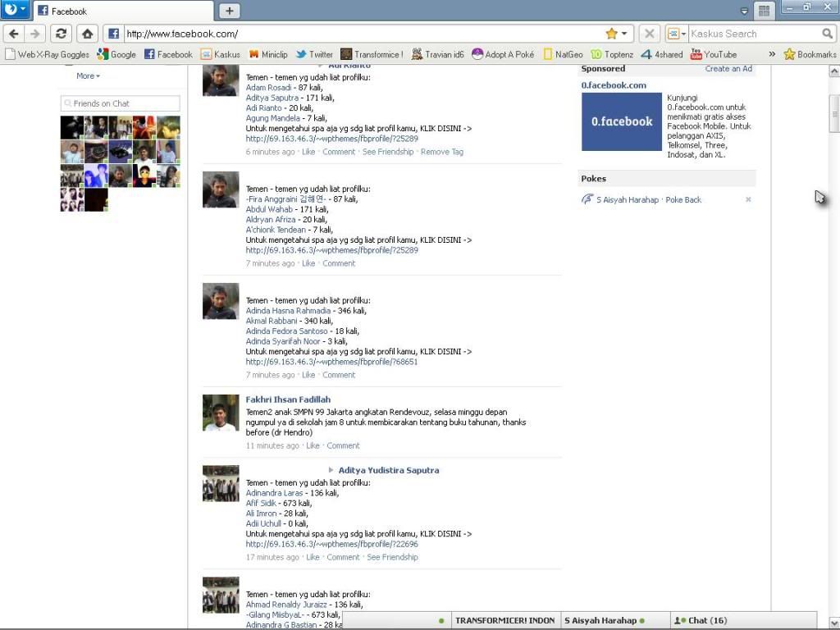Open the Google bookmark
The height and width of the screenshot is (630, 840).
(116, 54)
